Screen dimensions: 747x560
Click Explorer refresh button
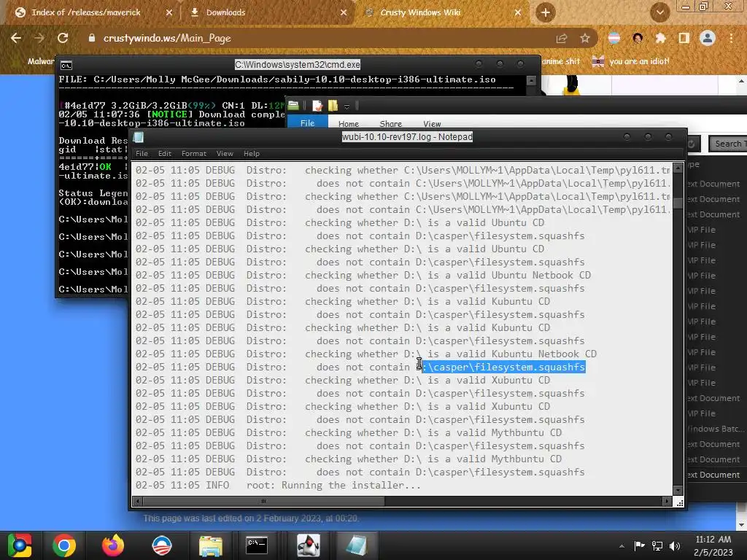tap(692, 144)
